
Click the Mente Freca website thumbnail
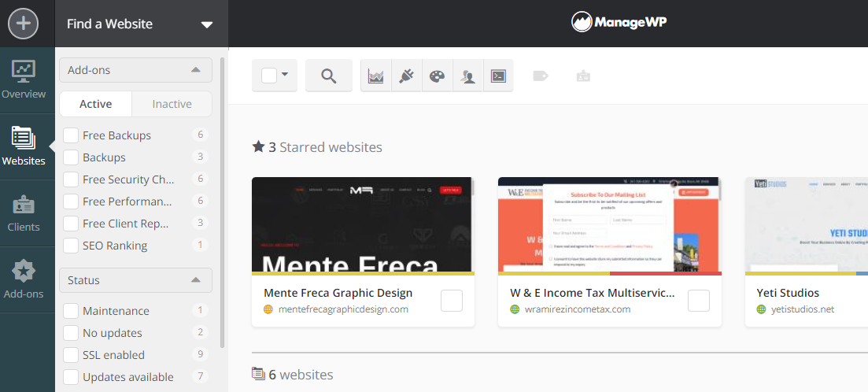[363, 224]
